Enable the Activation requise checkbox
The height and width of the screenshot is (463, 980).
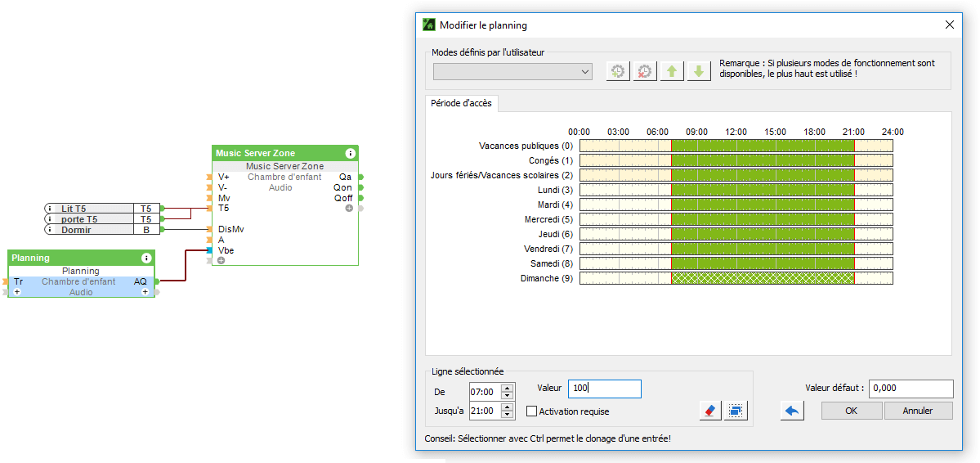pos(532,411)
